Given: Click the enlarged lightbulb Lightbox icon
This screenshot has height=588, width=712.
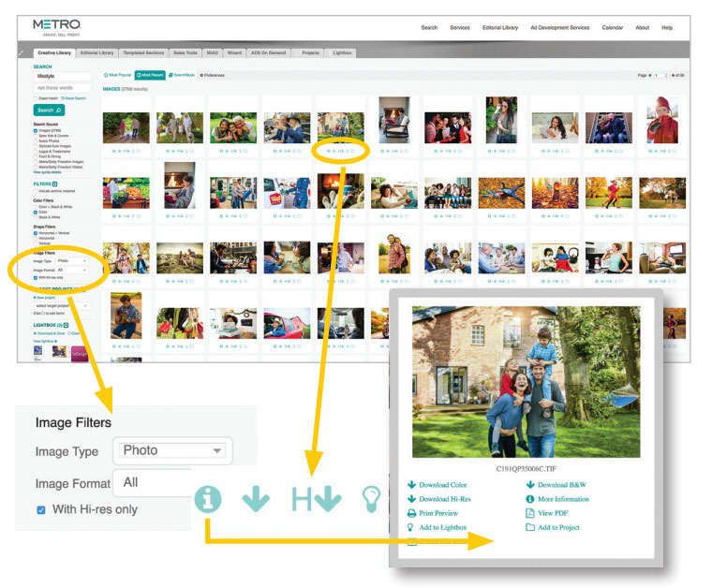Looking at the screenshot, I should pyautogui.click(x=372, y=498).
